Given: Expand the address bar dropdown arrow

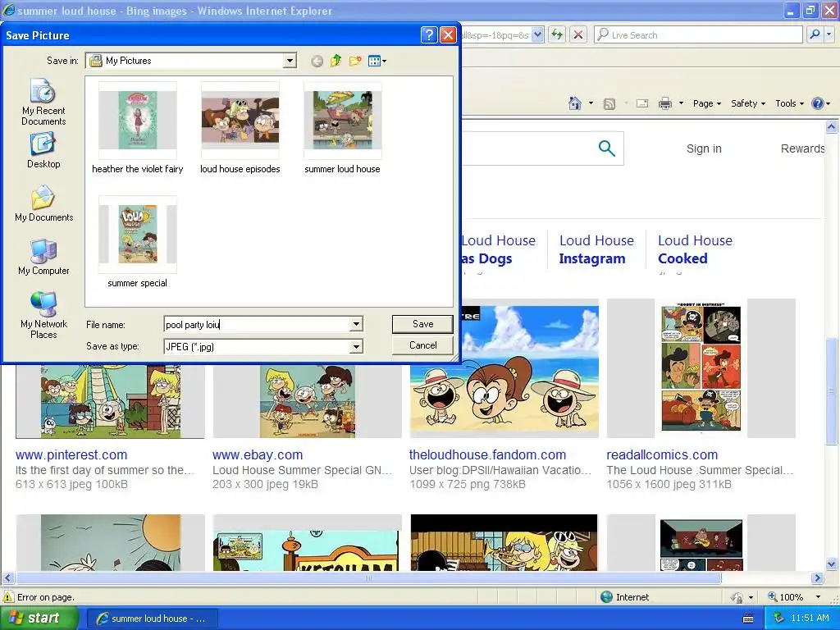Looking at the screenshot, I should tap(538, 34).
